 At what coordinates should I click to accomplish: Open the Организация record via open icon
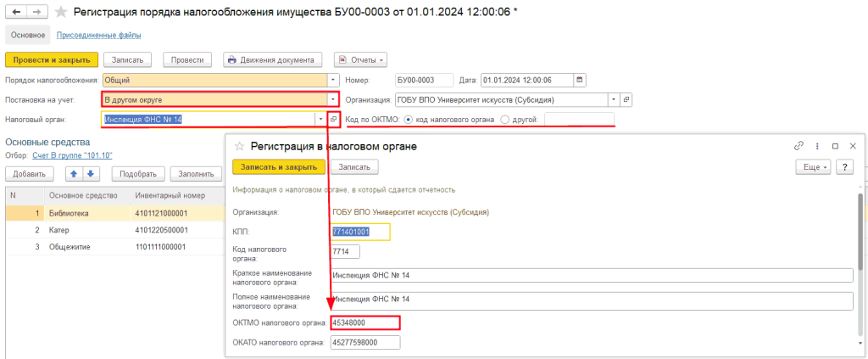pyautogui.click(x=626, y=99)
